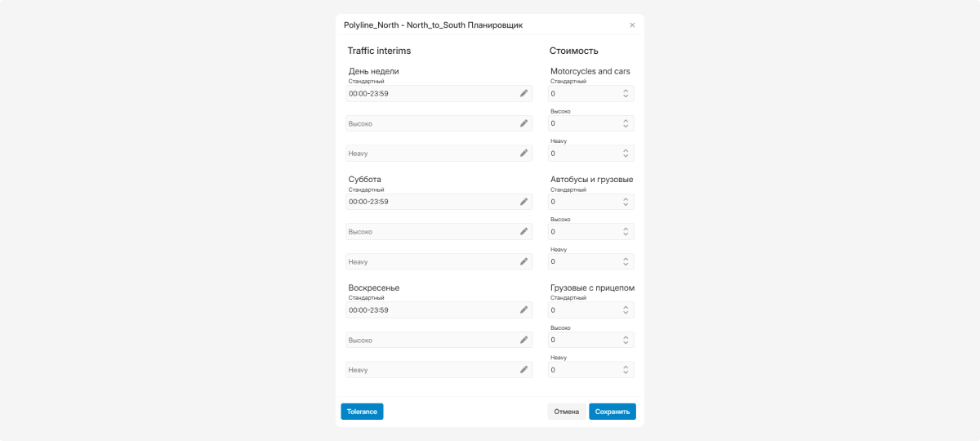Adjust Автобусы и грузовые Heavy stepper arrows
The width and height of the screenshot is (980, 441).
tap(626, 261)
